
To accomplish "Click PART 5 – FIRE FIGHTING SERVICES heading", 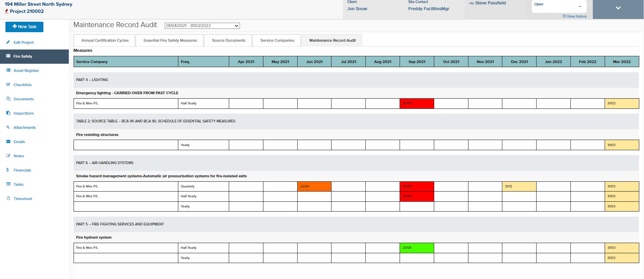I will (120, 224).
